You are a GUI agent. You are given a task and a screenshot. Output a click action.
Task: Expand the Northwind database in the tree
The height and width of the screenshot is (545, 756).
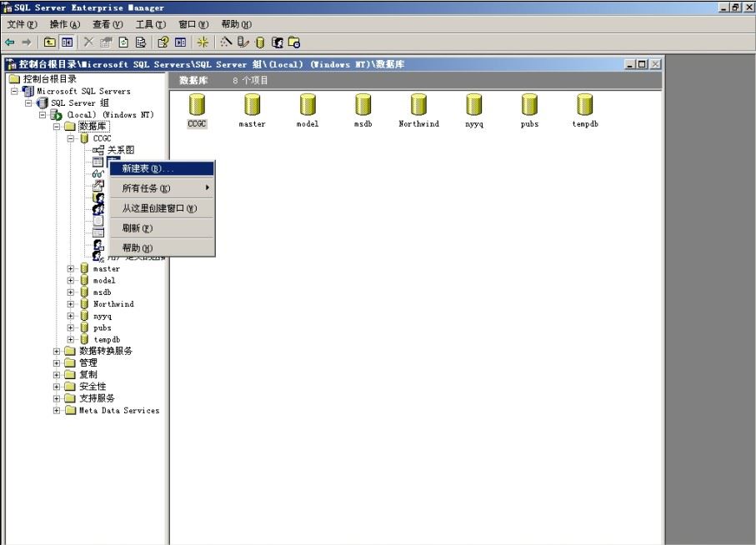[70, 304]
